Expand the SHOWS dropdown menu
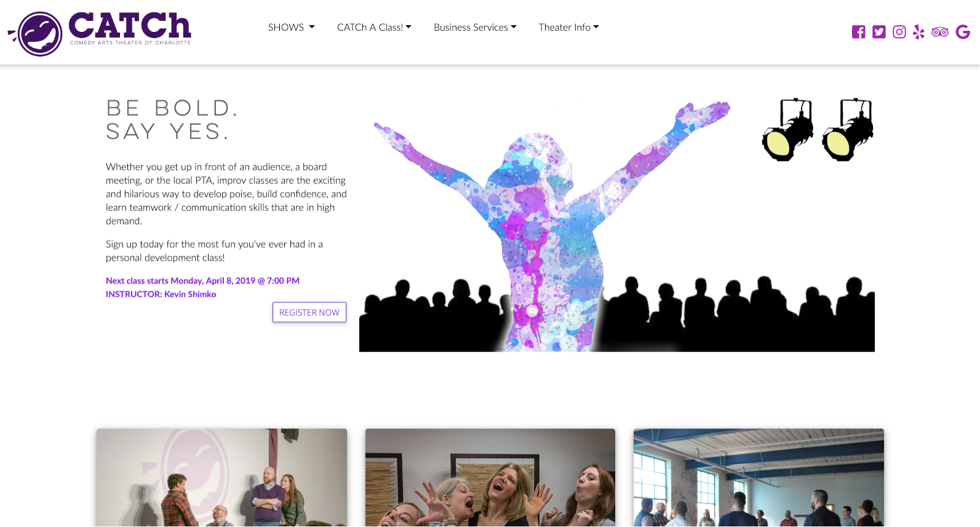 (292, 27)
